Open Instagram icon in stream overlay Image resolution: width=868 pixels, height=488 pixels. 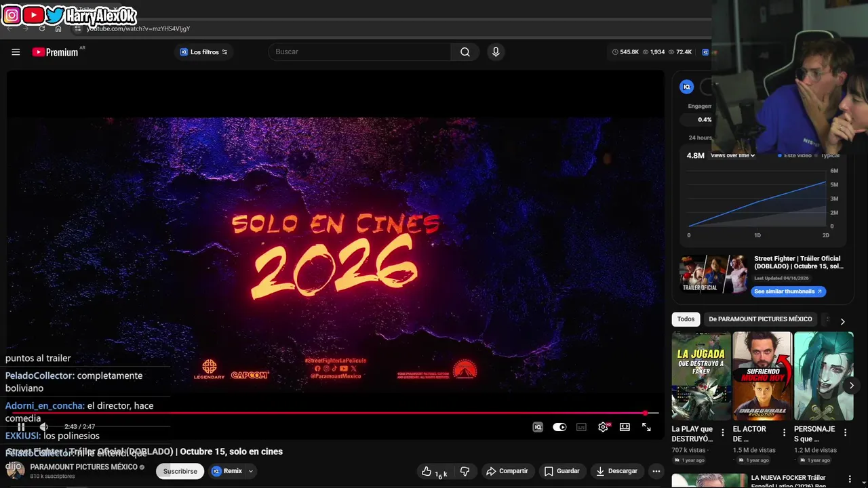coord(12,15)
